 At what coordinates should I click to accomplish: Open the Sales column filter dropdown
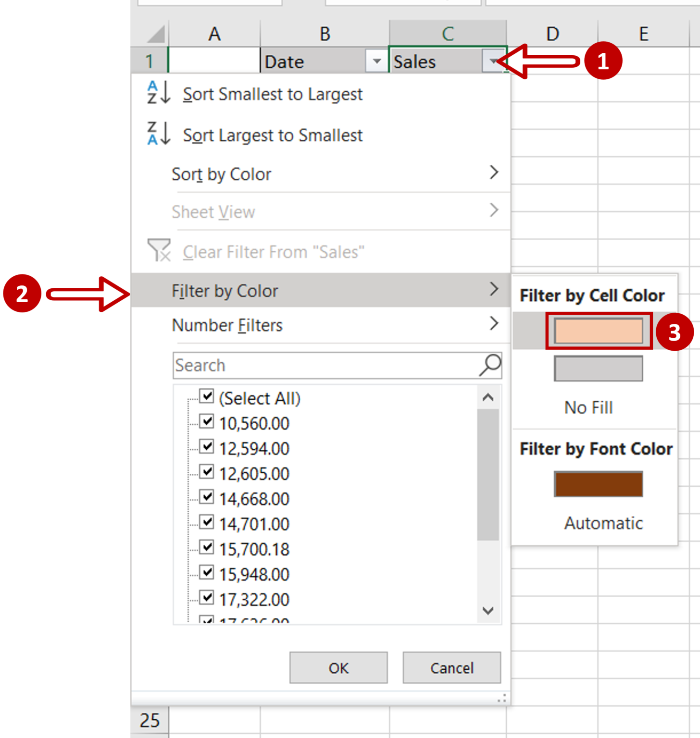pos(493,61)
